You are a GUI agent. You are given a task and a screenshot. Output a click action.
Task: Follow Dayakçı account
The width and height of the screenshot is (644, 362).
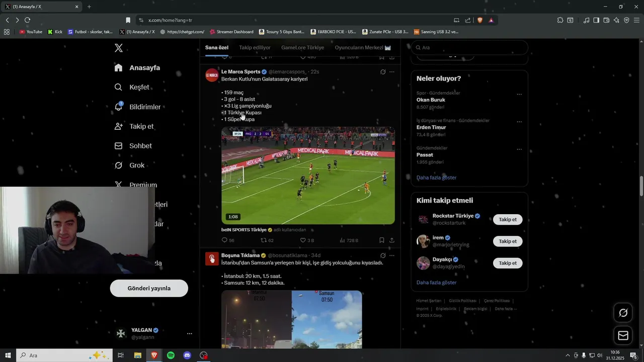click(x=508, y=263)
